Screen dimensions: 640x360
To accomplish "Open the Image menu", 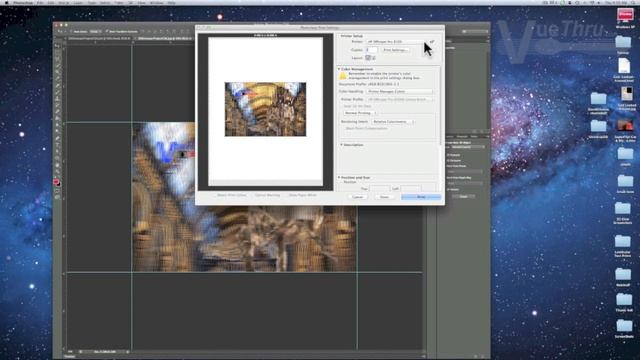I will (x=64, y=2).
